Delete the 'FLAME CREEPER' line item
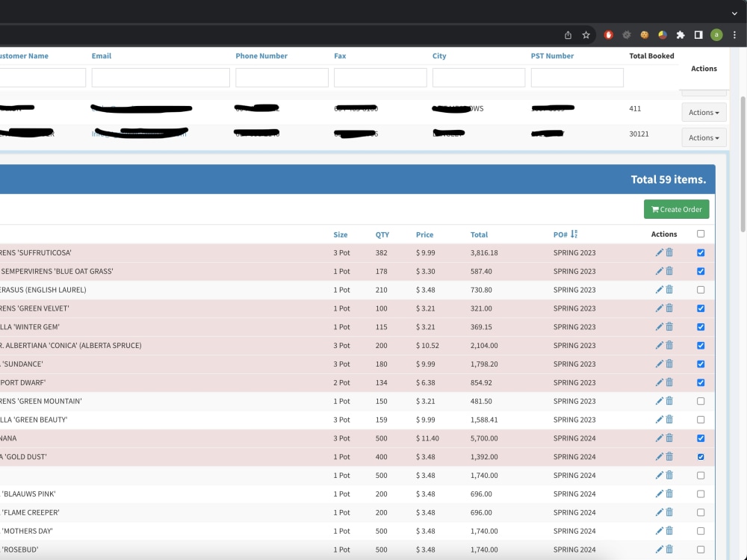 (x=669, y=512)
